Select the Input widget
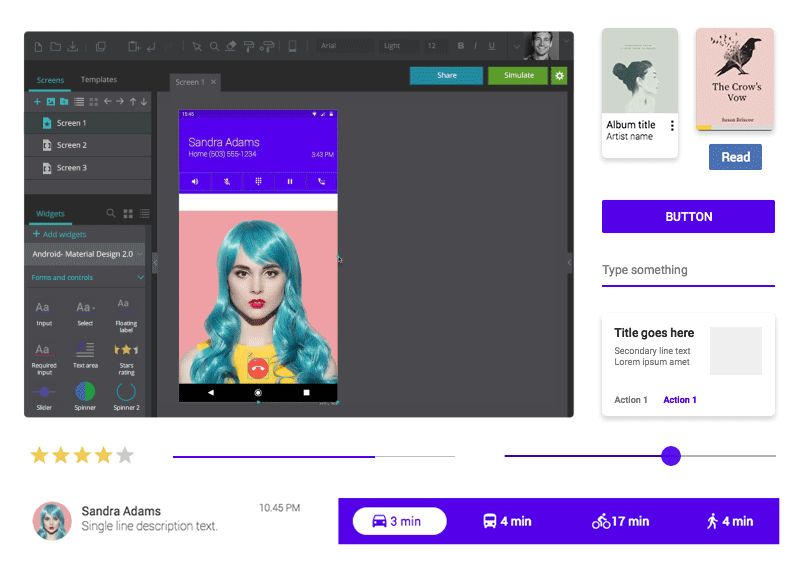The image size is (804, 575). tap(44, 313)
